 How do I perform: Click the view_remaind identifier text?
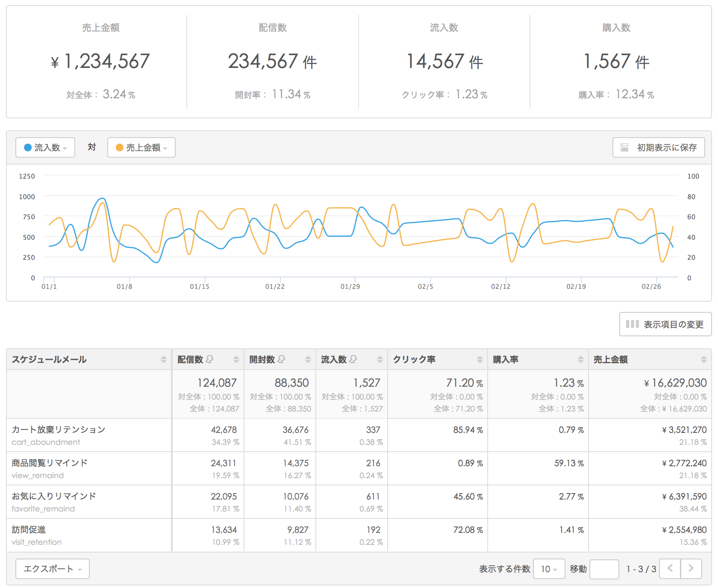[38, 476]
